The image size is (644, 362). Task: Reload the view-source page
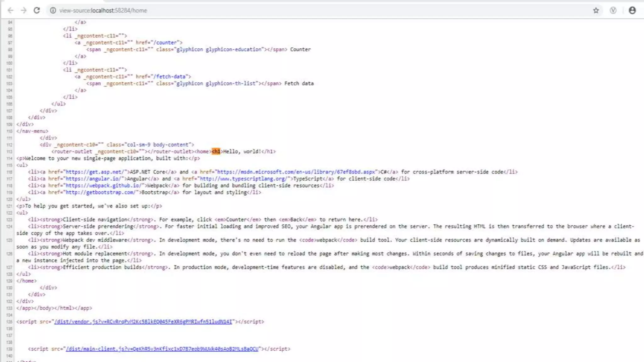pyautogui.click(x=37, y=10)
